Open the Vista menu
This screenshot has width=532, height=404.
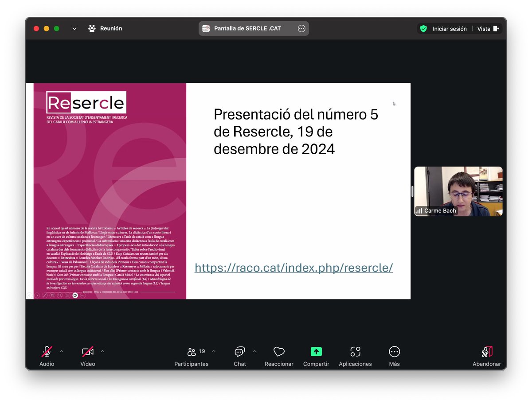pyautogui.click(x=485, y=28)
